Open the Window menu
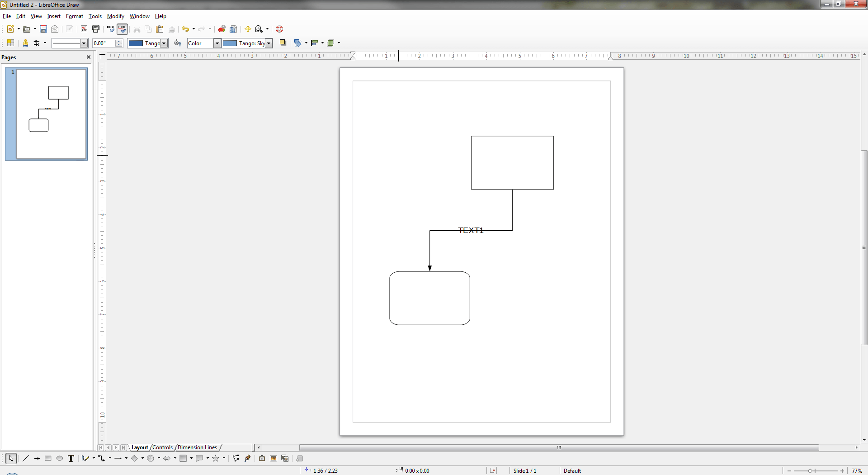 coord(140,16)
